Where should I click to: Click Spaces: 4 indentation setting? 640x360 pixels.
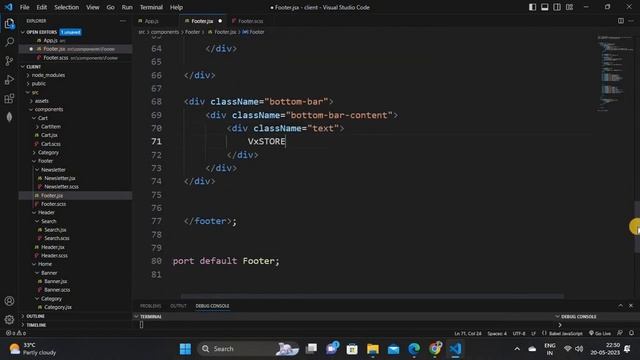click(497, 333)
